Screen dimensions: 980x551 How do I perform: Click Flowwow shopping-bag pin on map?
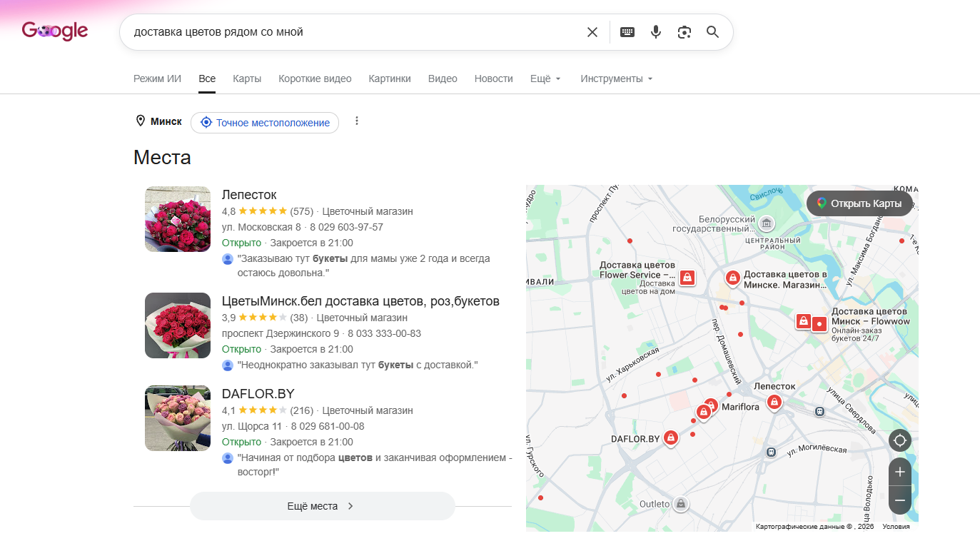804,321
